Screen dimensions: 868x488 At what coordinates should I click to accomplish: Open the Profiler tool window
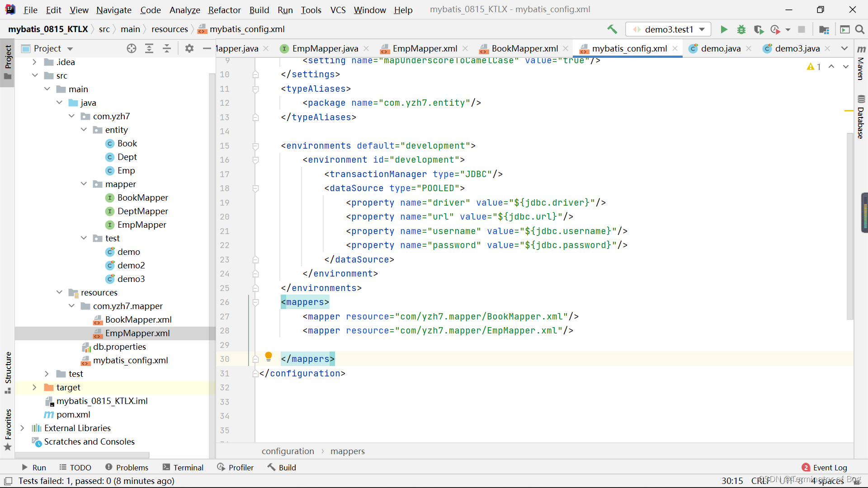(x=235, y=468)
